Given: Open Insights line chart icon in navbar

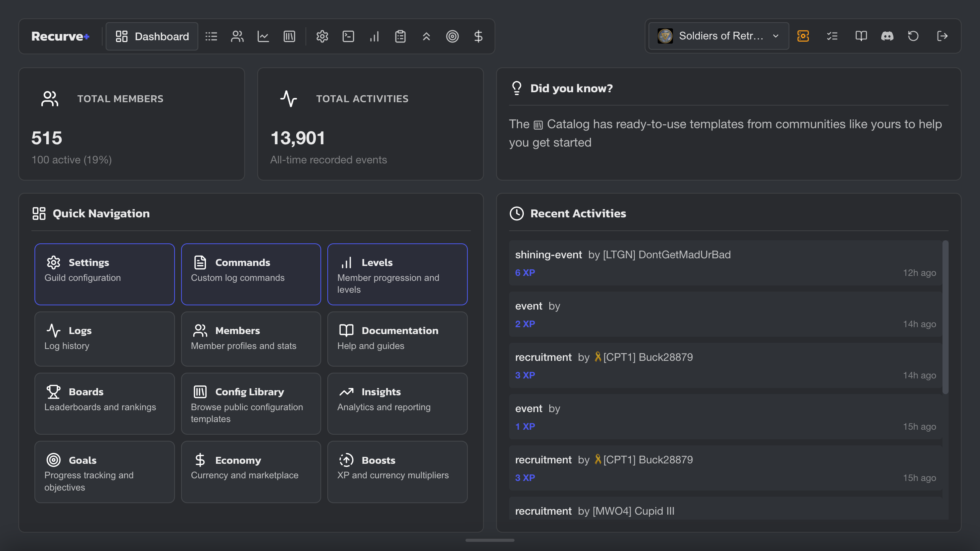Looking at the screenshot, I should tap(263, 36).
